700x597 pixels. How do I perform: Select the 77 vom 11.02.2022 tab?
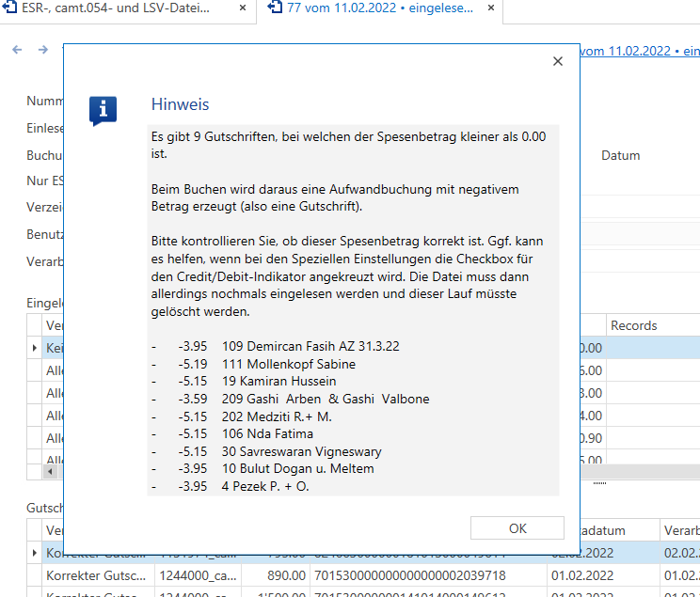tap(380, 8)
